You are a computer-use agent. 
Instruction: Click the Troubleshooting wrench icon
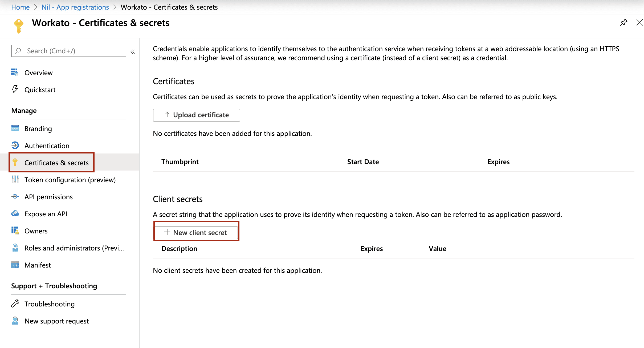tap(15, 304)
